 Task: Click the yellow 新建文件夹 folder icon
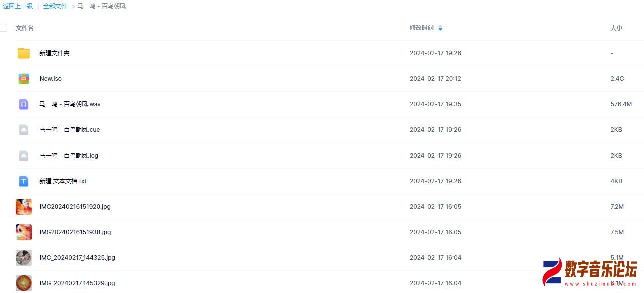(x=24, y=53)
